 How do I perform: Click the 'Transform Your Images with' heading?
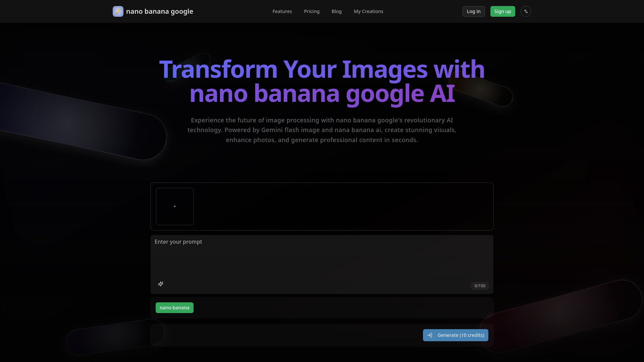point(322,69)
